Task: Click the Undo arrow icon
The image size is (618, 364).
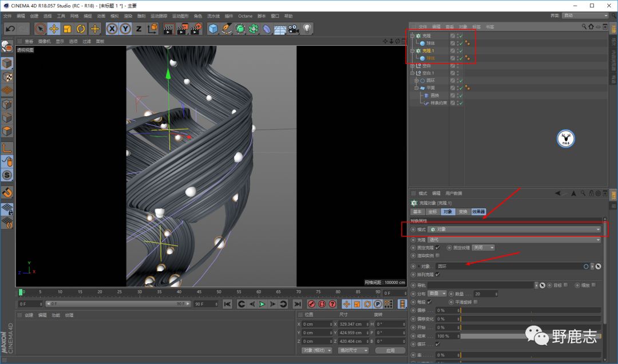Action: [x=10, y=29]
